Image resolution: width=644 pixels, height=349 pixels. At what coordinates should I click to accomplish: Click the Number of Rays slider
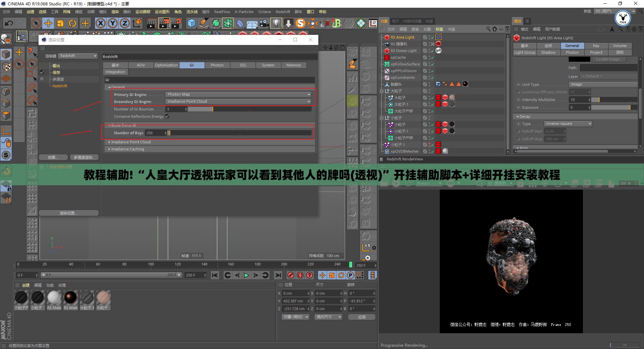pyautogui.click(x=239, y=133)
